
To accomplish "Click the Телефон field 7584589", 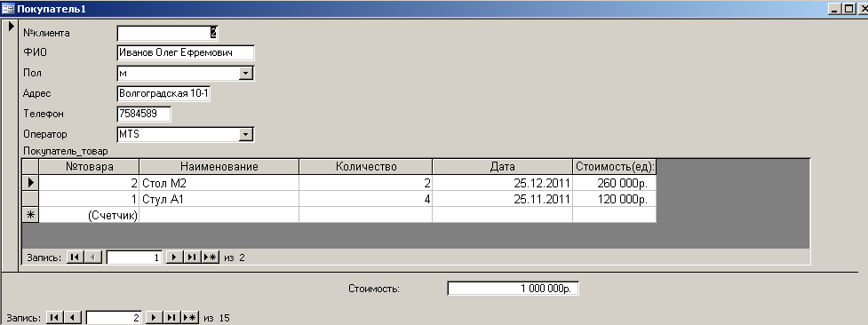I will (x=144, y=114).
